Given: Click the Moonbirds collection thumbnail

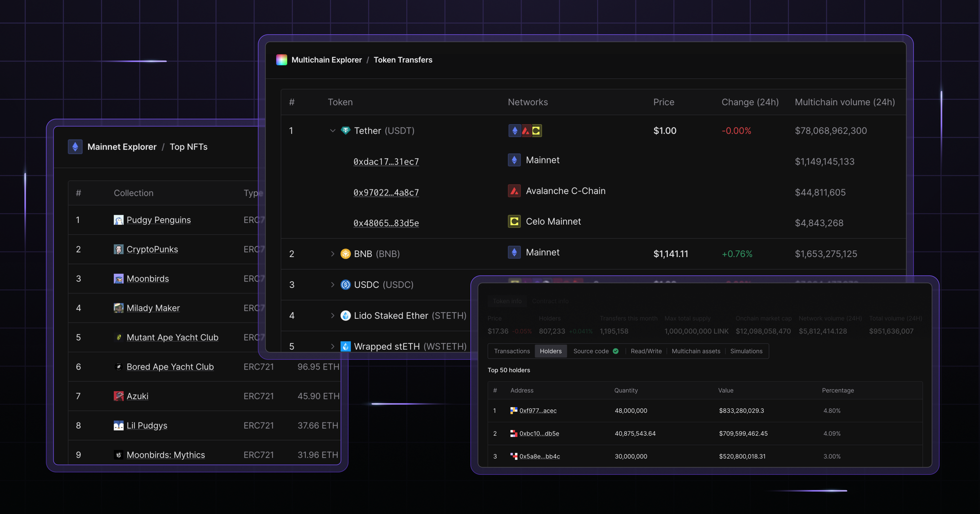Looking at the screenshot, I should pyautogui.click(x=119, y=279).
